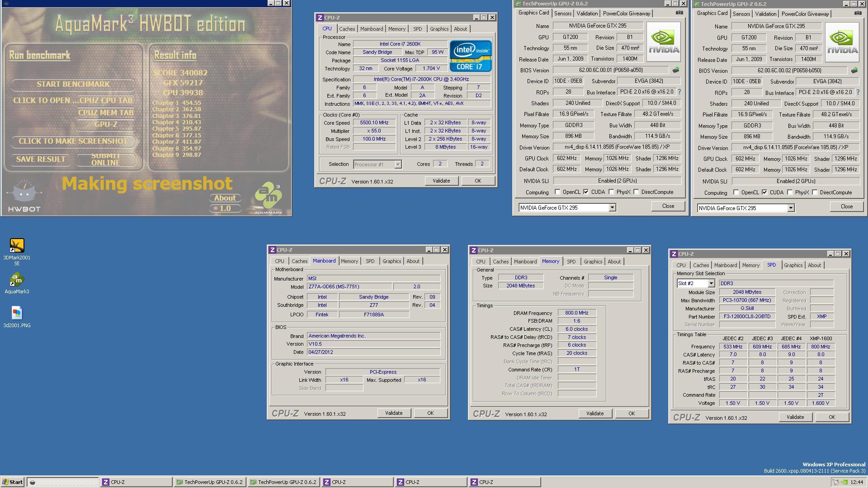Click SCORE 340082 text in AquaMark
Image resolution: width=868 pixels, height=488 pixels.
[180, 73]
